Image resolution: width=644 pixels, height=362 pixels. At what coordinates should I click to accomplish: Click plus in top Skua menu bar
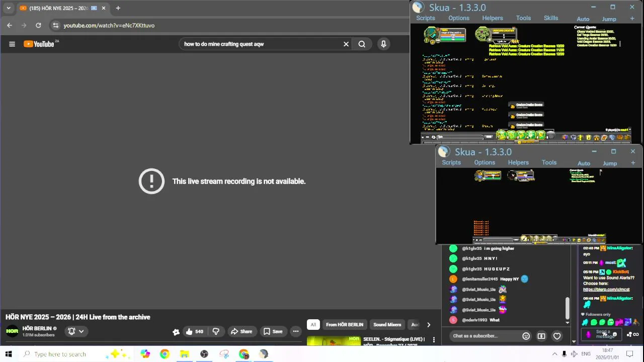tap(632, 19)
